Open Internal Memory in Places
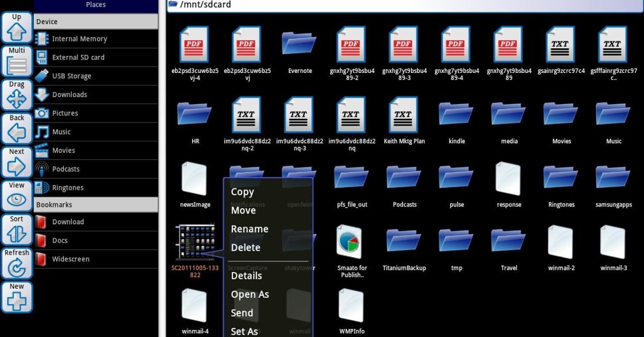The height and width of the screenshot is (337, 644). click(x=79, y=39)
